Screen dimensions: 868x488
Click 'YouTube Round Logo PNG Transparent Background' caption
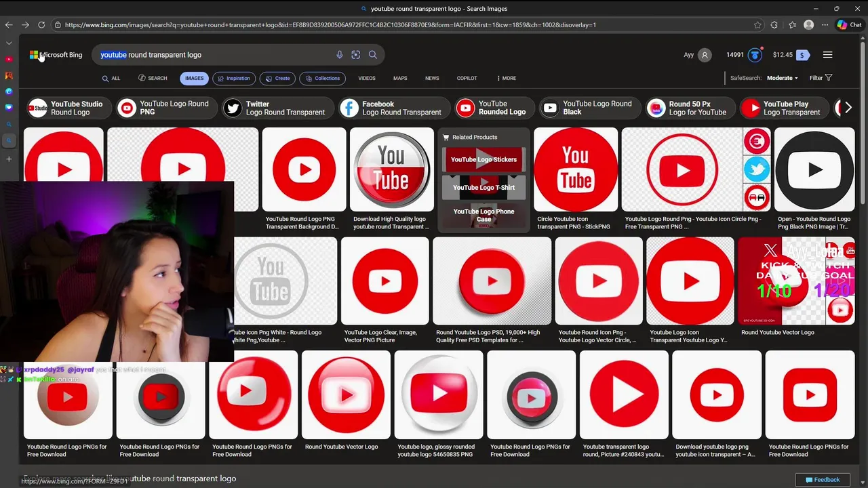point(302,223)
